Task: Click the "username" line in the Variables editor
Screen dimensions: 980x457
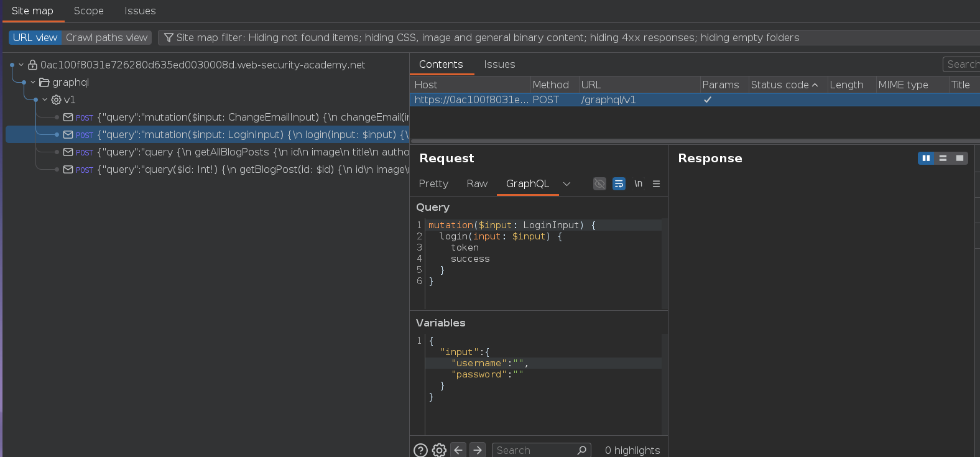Action: click(x=543, y=363)
